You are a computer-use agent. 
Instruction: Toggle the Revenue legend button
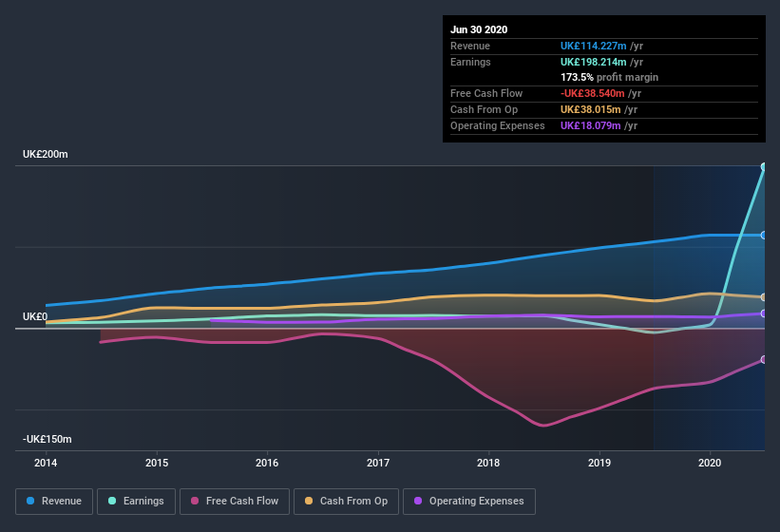coord(54,501)
